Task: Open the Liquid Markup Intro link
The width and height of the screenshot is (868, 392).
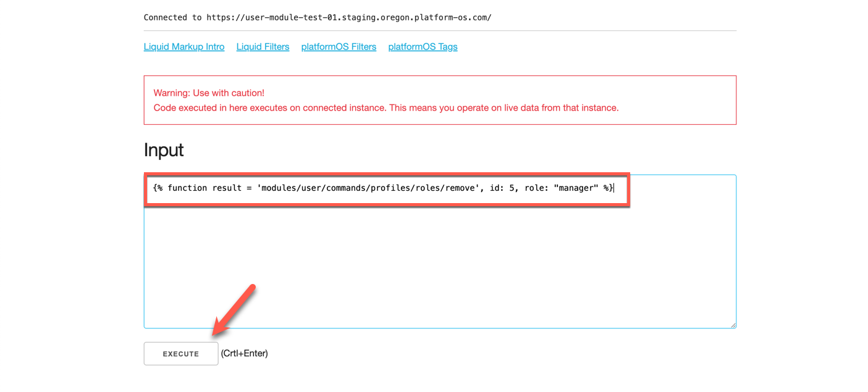Action: pyautogui.click(x=183, y=46)
